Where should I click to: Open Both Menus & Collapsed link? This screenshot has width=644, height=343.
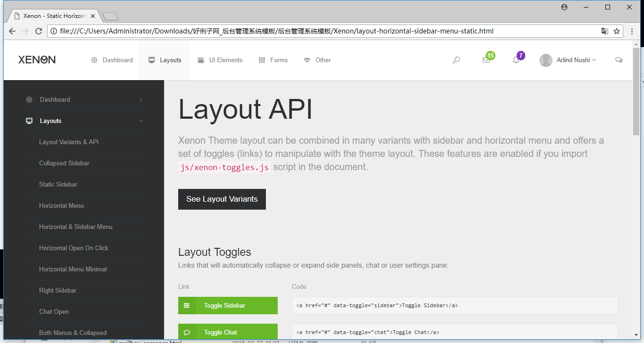point(73,333)
